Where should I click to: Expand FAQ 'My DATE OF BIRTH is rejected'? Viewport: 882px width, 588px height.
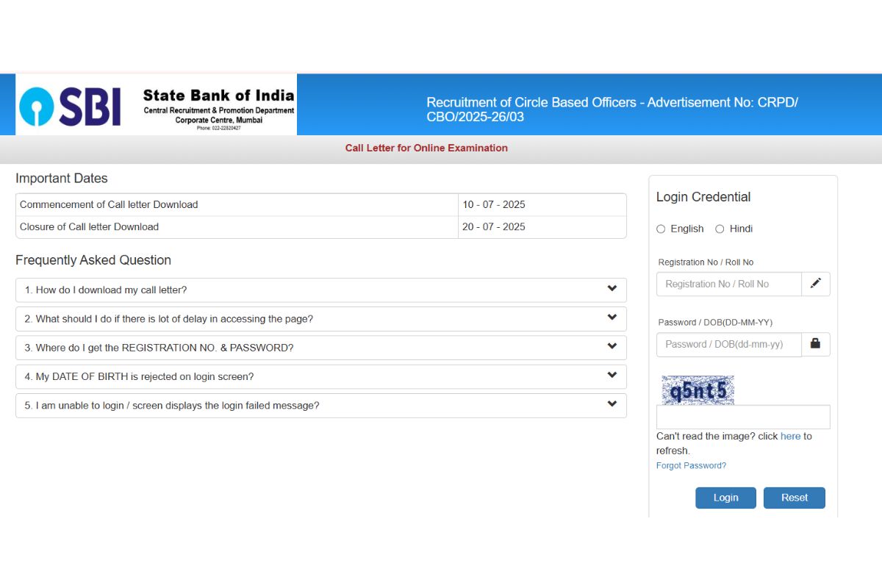(x=321, y=376)
